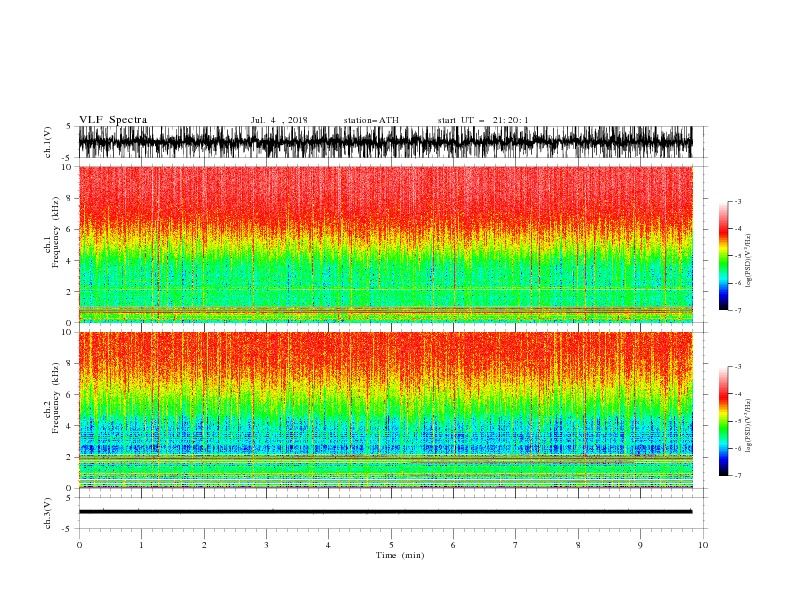Click time axis tick label "6"
Viewport: 792px width, 612px height.
[x=453, y=545]
